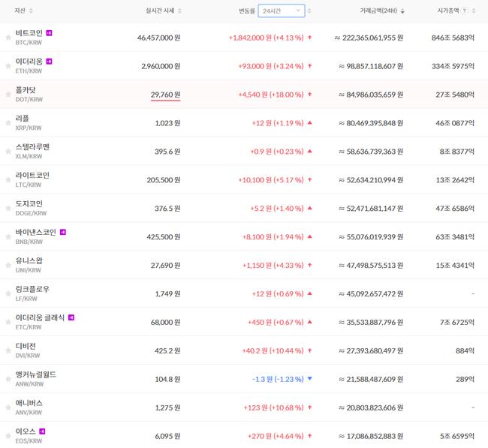Image resolution: width=488 pixels, height=448 pixels.
Task: Open the 24시간 change period dropdown
Action: point(282,11)
